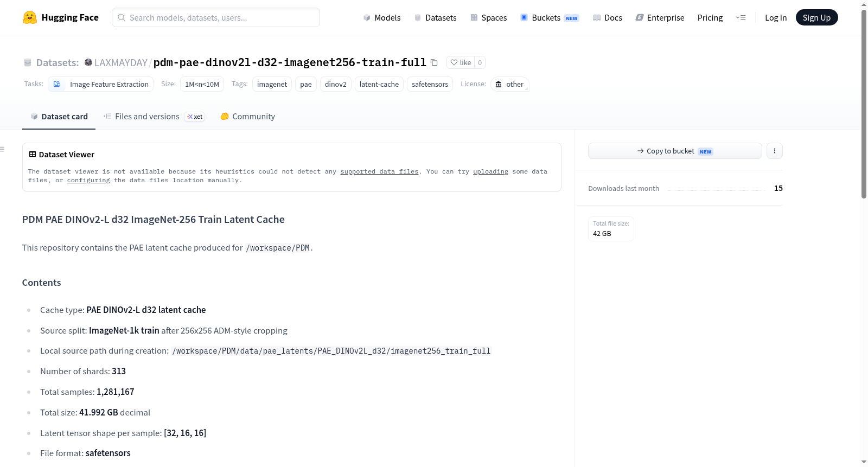This screenshot has height=467, width=868.
Task: Click the Number of shards 313 line
Action: click(83, 371)
